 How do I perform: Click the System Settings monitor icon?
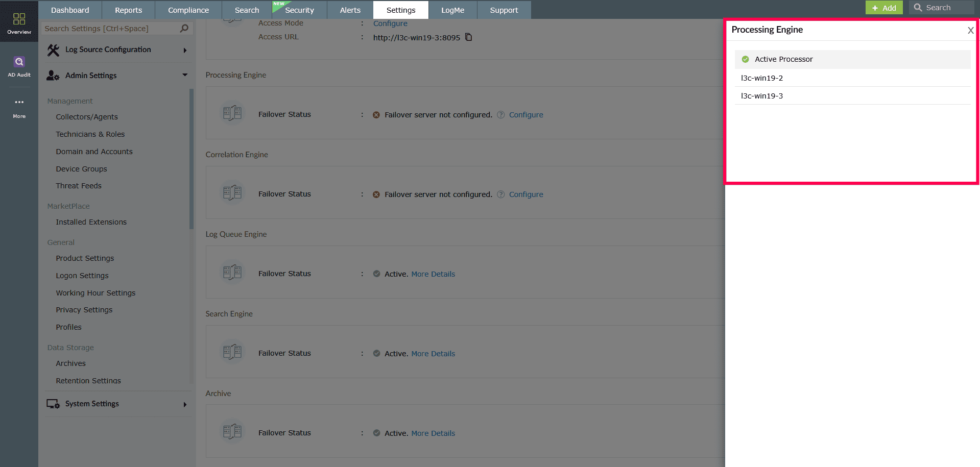point(53,404)
